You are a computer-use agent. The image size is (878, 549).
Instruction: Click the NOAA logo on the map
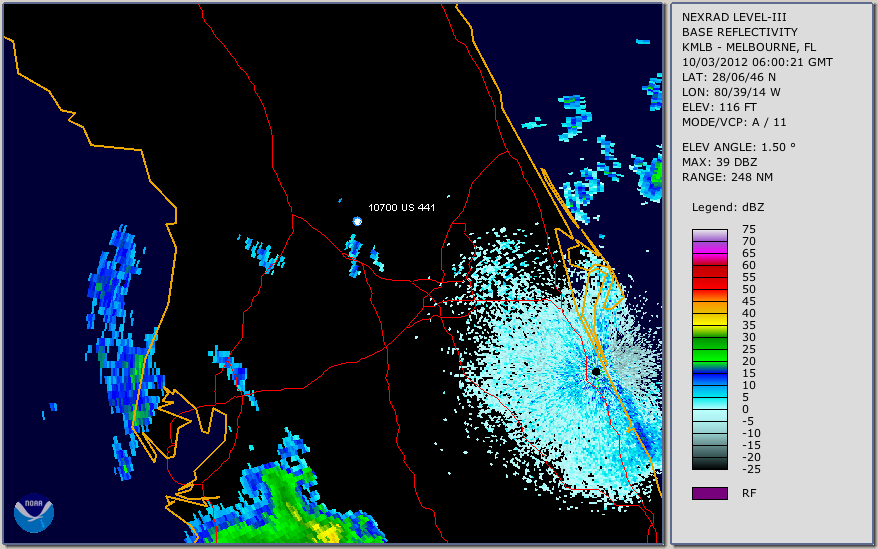tap(34, 513)
